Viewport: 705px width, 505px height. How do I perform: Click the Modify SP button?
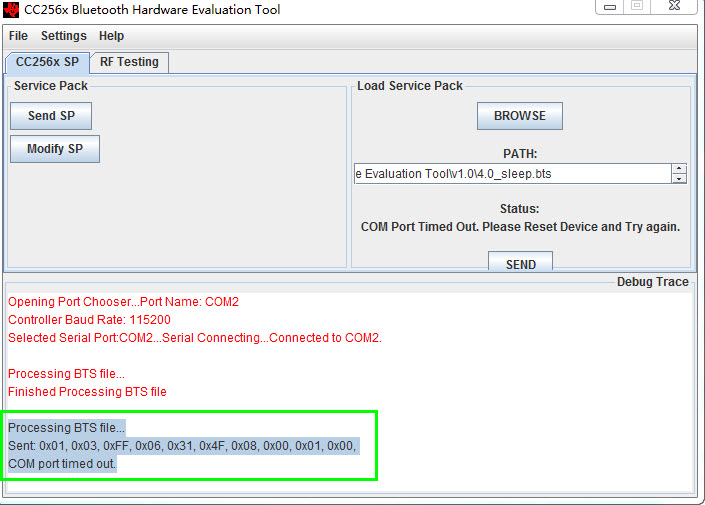pyautogui.click(x=55, y=149)
